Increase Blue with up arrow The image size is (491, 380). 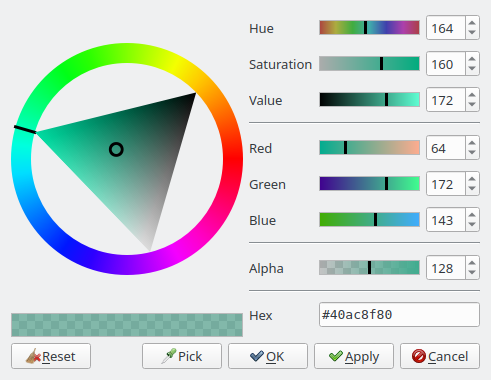(472, 215)
